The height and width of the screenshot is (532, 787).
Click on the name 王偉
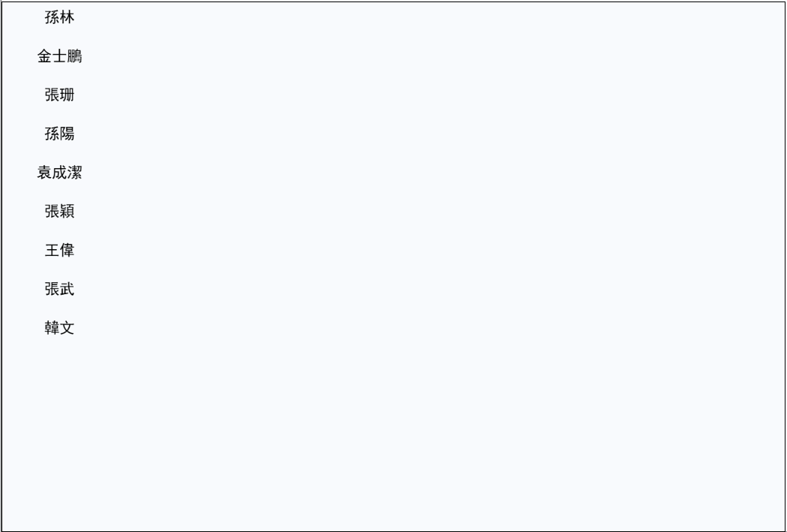pyautogui.click(x=59, y=250)
